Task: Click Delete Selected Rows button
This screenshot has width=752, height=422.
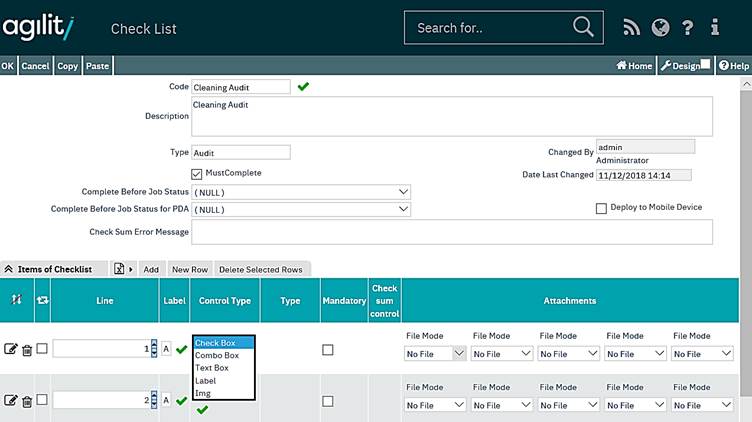Action: pos(260,269)
